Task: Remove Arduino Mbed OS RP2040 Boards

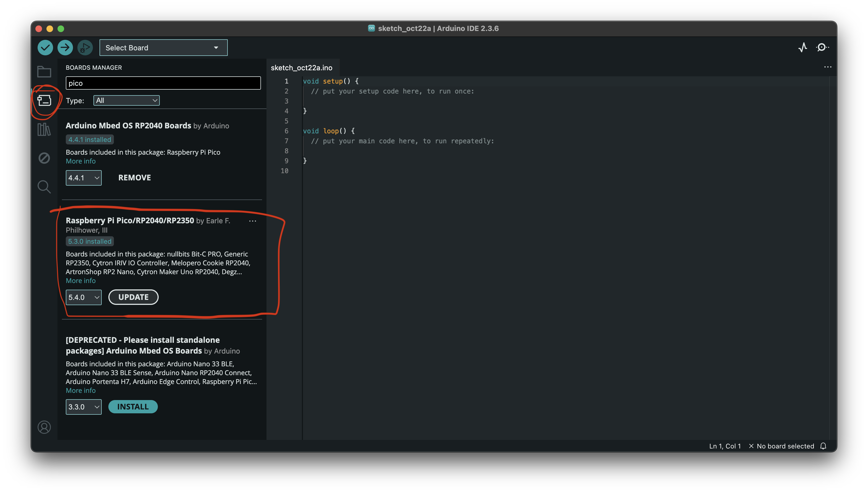Action: click(x=134, y=178)
